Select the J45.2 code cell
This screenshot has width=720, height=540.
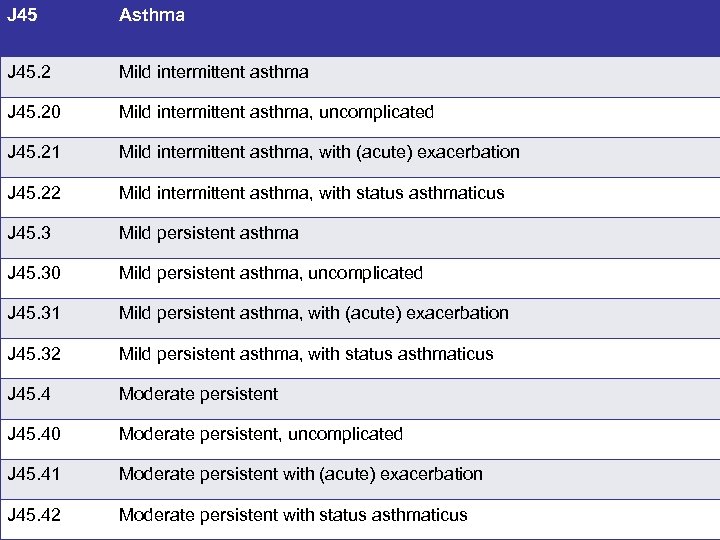[29, 72]
